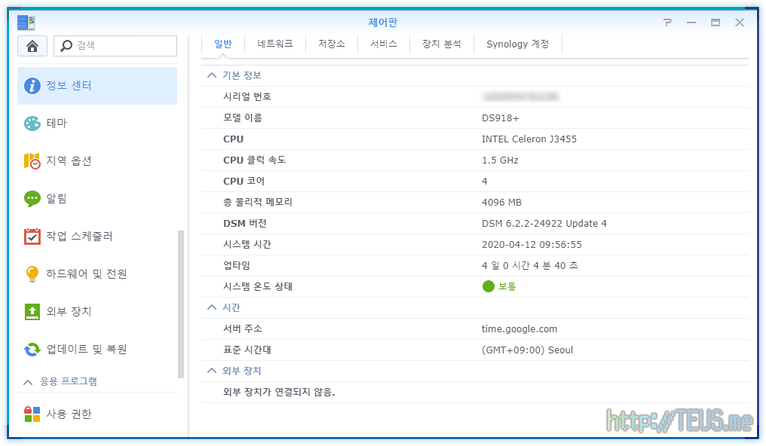Click the CPU value INTEL Celeron J3455
Image resolution: width=766 pixels, height=446 pixels.
[529, 139]
